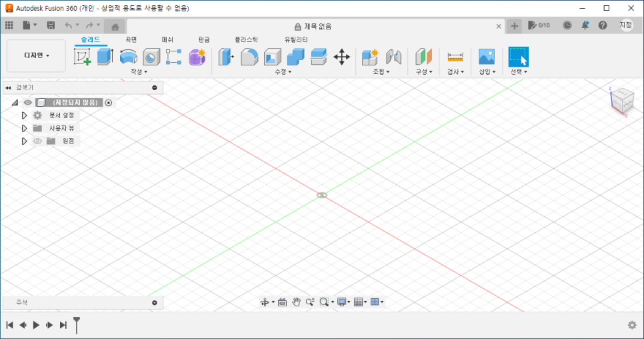644x339 pixels.
Task: Open the 삽입 insert image tool
Action: click(487, 57)
